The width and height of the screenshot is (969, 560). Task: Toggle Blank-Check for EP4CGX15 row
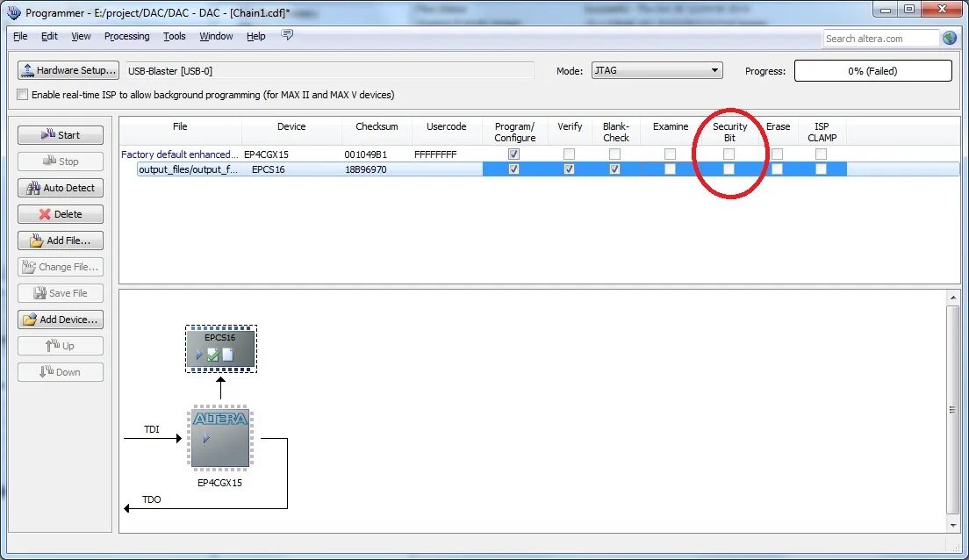coord(615,154)
